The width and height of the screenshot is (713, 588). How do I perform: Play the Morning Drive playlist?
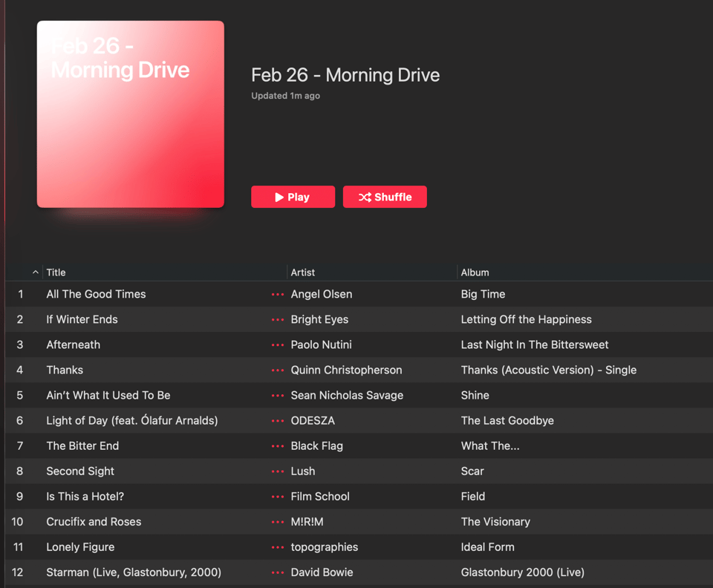pyautogui.click(x=293, y=197)
